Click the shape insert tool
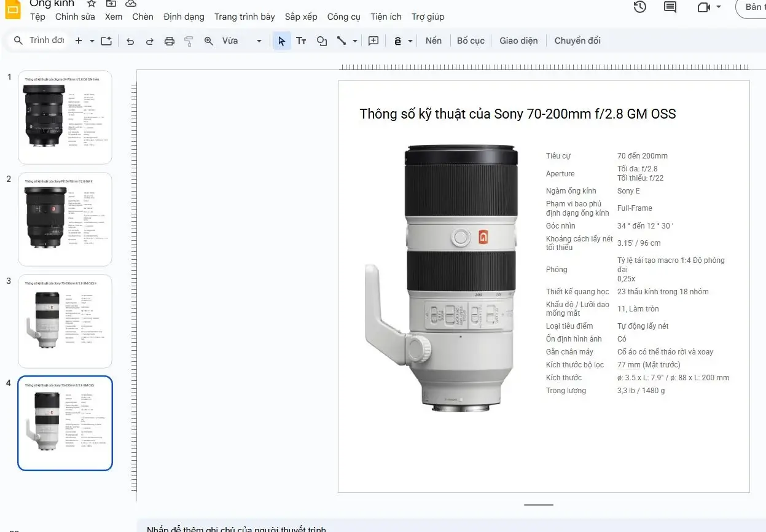The width and height of the screenshot is (766, 532). click(x=321, y=41)
